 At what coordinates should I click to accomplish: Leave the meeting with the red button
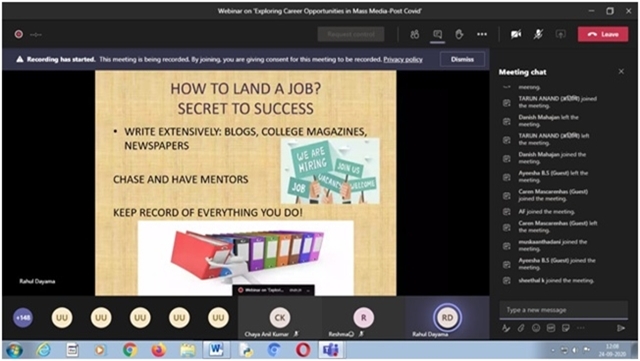[603, 34]
